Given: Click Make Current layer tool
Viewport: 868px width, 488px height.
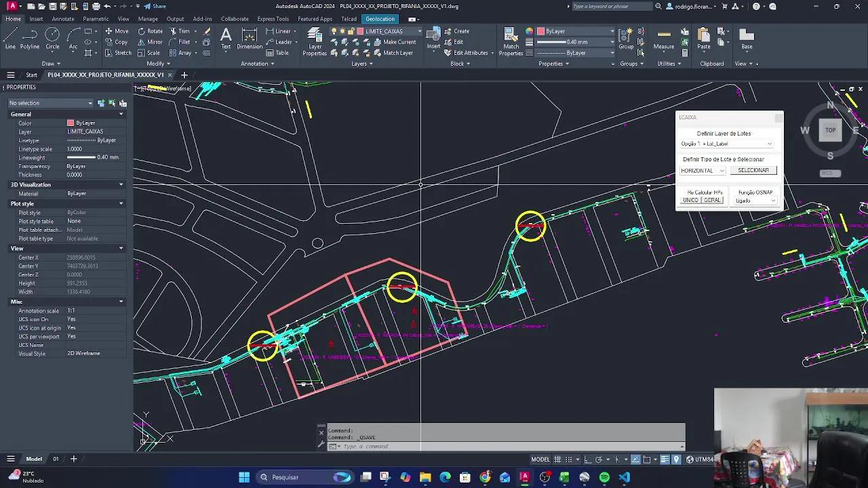Looking at the screenshot, I should (x=394, y=42).
